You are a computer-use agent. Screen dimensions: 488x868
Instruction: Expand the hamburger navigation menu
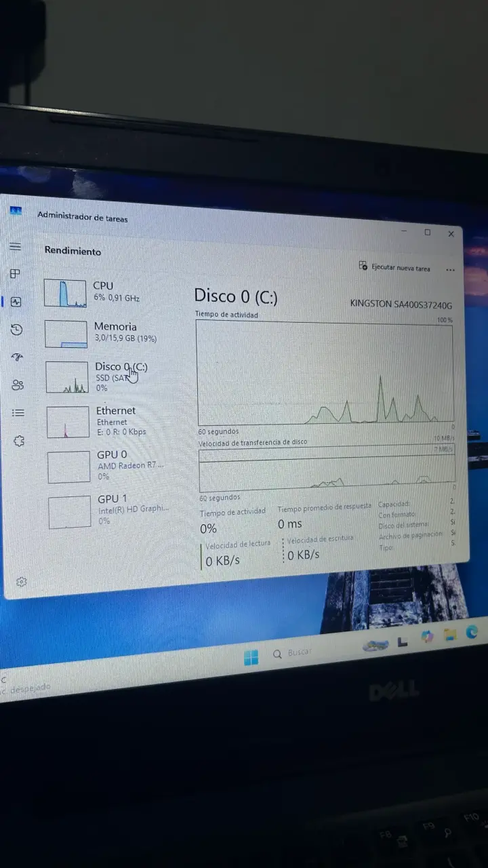point(15,247)
